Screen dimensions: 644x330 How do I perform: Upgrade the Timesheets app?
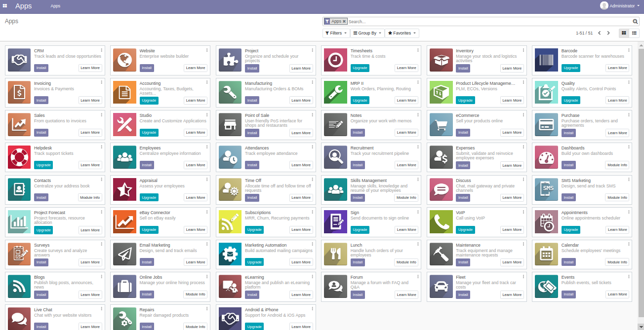pyautogui.click(x=360, y=68)
